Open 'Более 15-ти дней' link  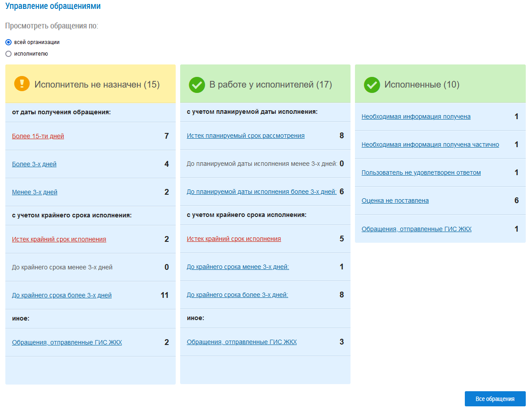click(x=38, y=136)
